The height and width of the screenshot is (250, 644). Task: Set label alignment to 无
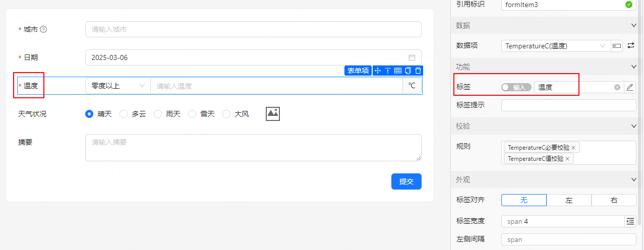[524, 200]
